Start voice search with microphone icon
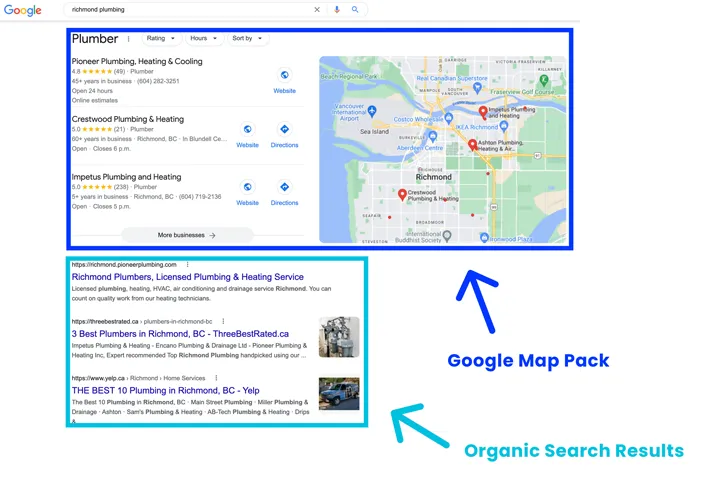Screen dimensions: 702x500 (x=337, y=9)
